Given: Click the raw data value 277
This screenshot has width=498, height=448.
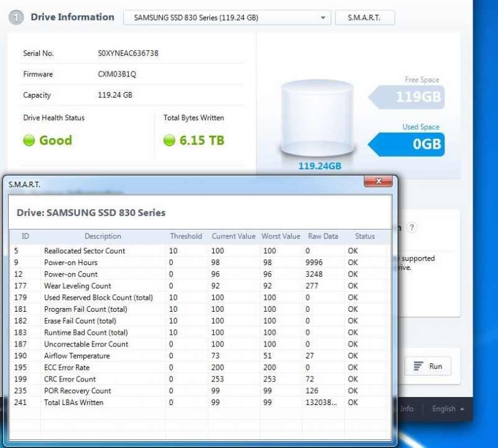Looking at the screenshot, I should (x=311, y=286).
